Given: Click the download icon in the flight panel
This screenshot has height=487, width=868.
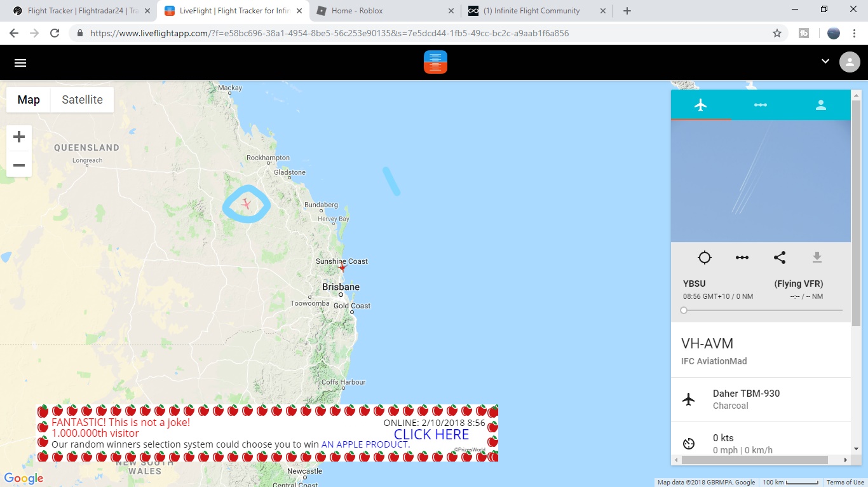Looking at the screenshot, I should 817,257.
